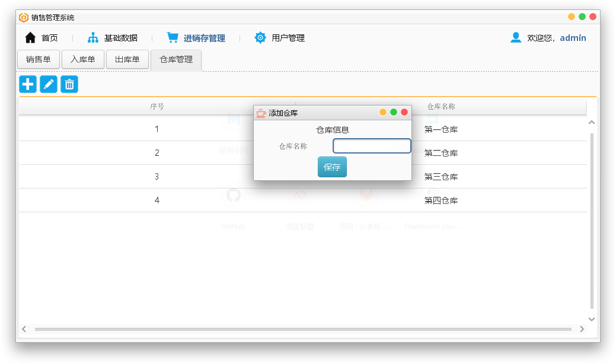Image resolution: width=616 pixels, height=364 pixels.
Task: Click the main window yellow minimize button
Action: (572, 17)
